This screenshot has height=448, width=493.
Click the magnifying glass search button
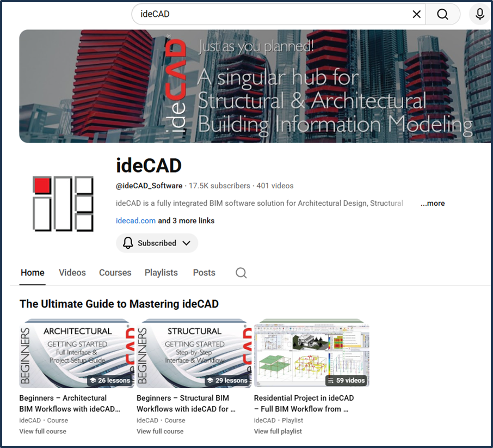point(442,14)
